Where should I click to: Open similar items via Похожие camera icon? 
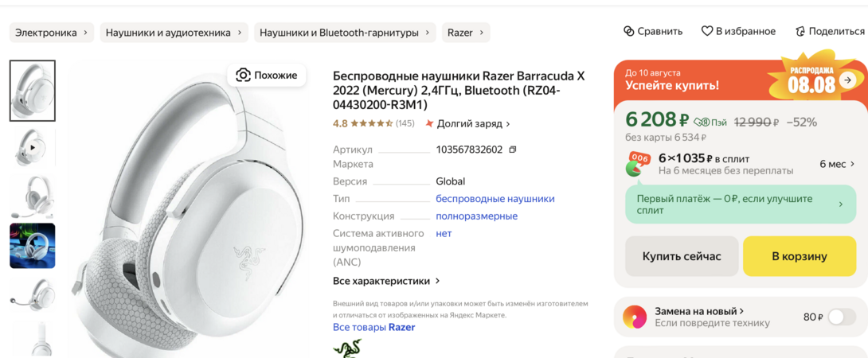click(x=244, y=75)
